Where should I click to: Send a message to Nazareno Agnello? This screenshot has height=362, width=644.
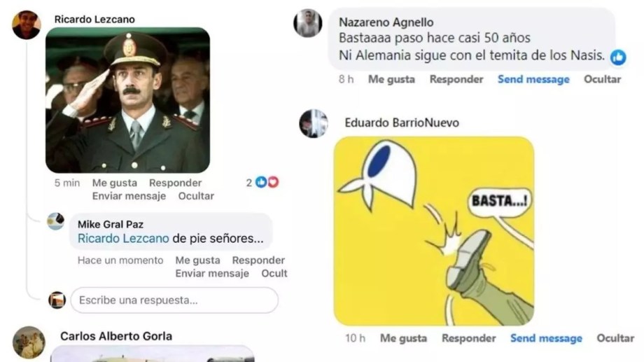pos(533,79)
